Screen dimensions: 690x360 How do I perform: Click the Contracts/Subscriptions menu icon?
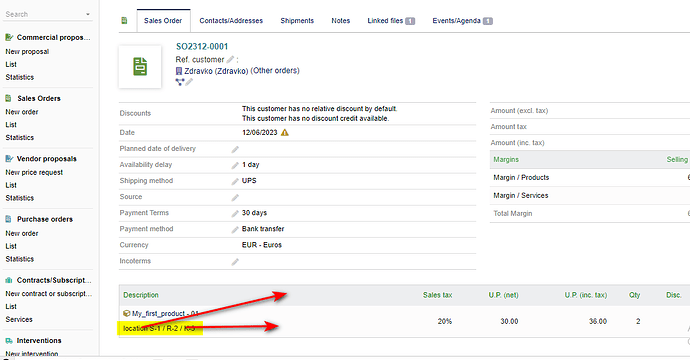coord(9,280)
